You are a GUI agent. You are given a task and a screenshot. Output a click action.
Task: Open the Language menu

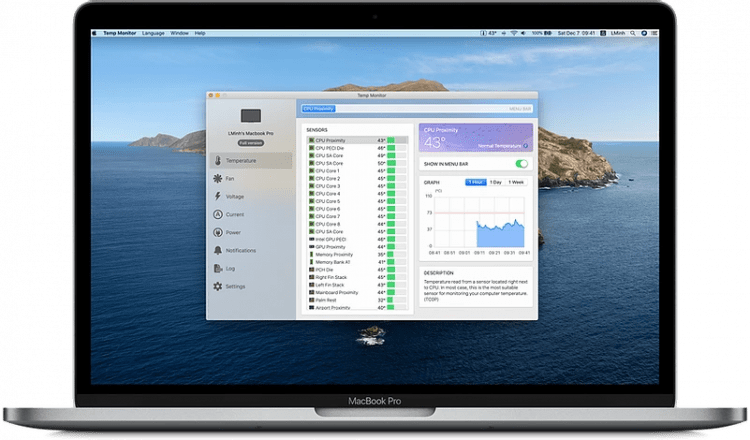[154, 33]
